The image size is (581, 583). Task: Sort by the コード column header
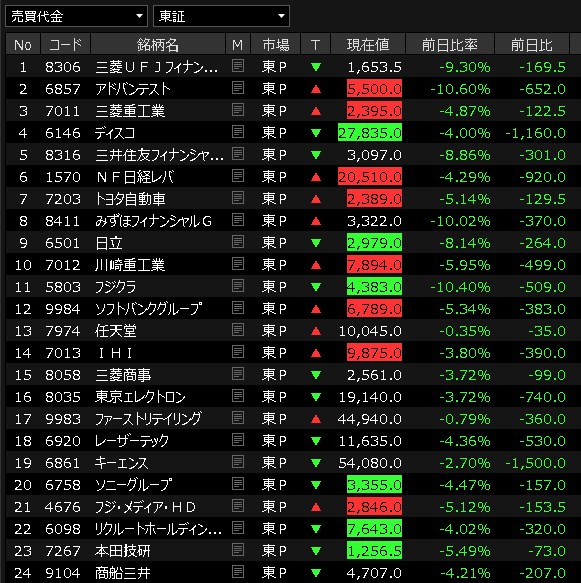point(65,45)
